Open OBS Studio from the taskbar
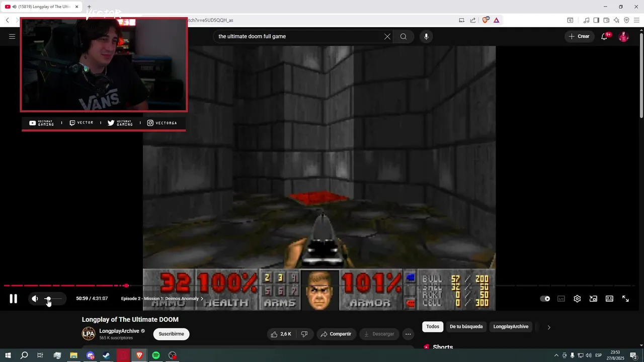 click(173, 355)
